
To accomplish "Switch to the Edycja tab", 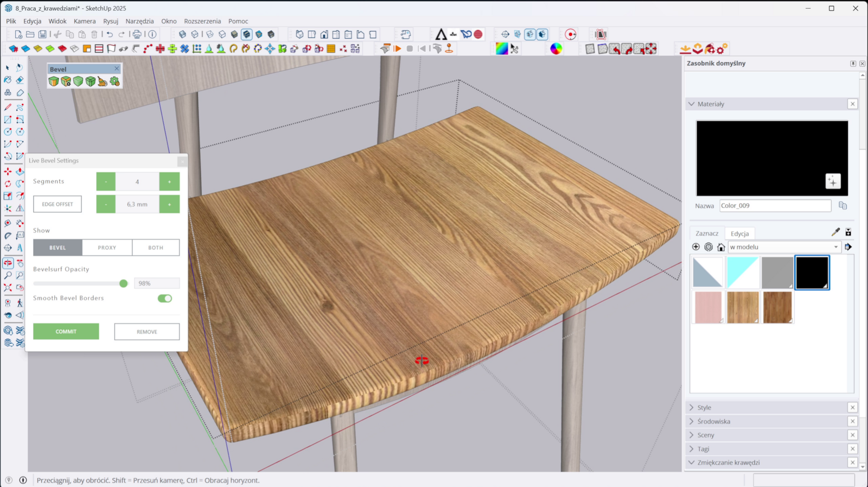I will 739,233.
